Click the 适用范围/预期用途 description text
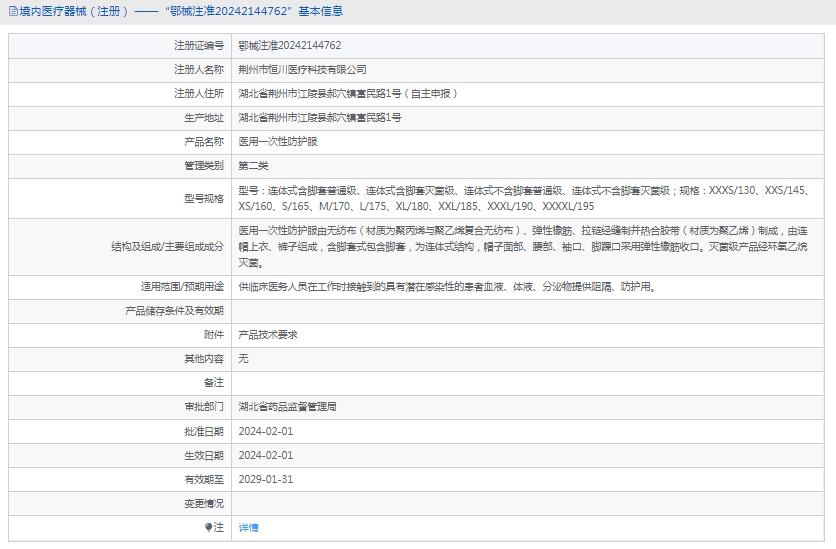This screenshot has width=836, height=549. point(446,287)
